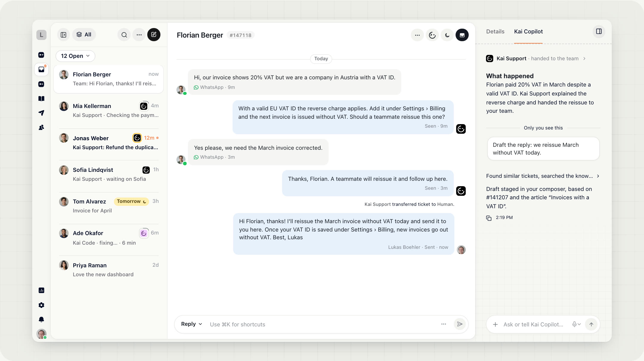
Task: Assign to Kai using header icon
Action: [x=432, y=35]
